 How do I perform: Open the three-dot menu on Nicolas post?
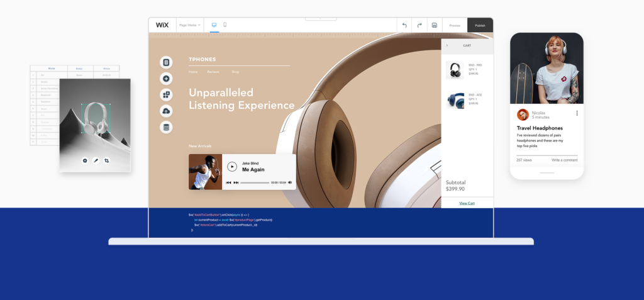[x=577, y=113]
